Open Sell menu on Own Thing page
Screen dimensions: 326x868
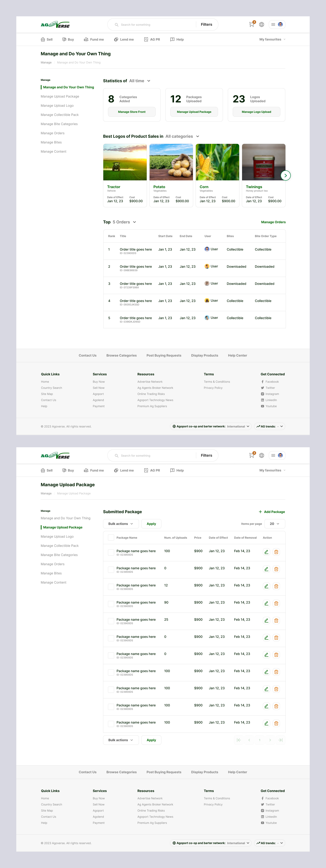pyautogui.click(x=47, y=39)
